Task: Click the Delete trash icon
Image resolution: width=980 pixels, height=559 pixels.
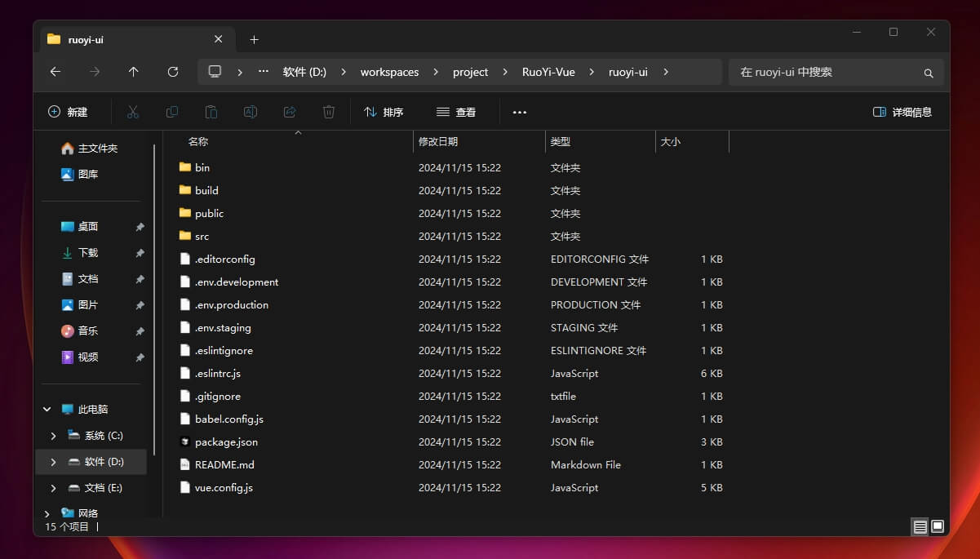Action: (329, 112)
